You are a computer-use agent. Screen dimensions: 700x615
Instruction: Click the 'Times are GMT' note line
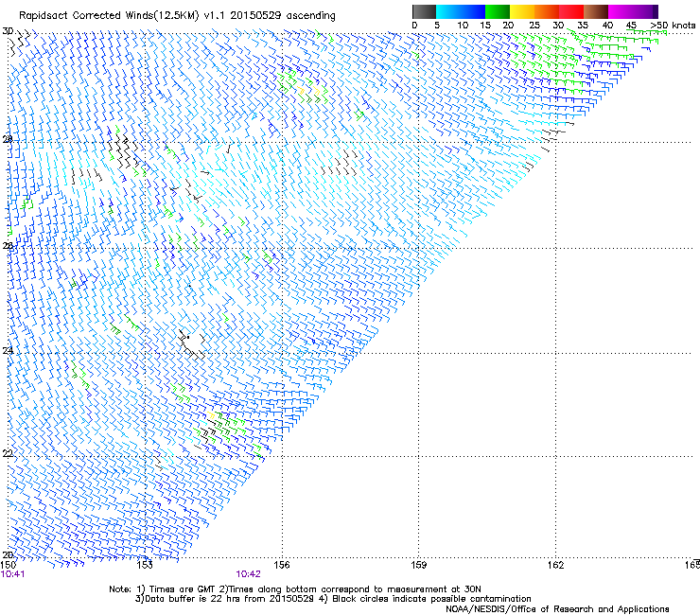click(x=295, y=589)
